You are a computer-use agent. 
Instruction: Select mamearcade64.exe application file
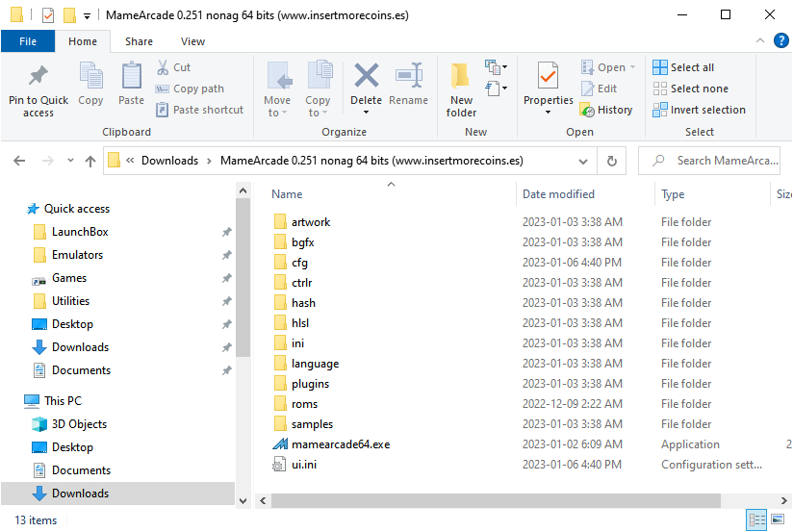[x=331, y=444]
